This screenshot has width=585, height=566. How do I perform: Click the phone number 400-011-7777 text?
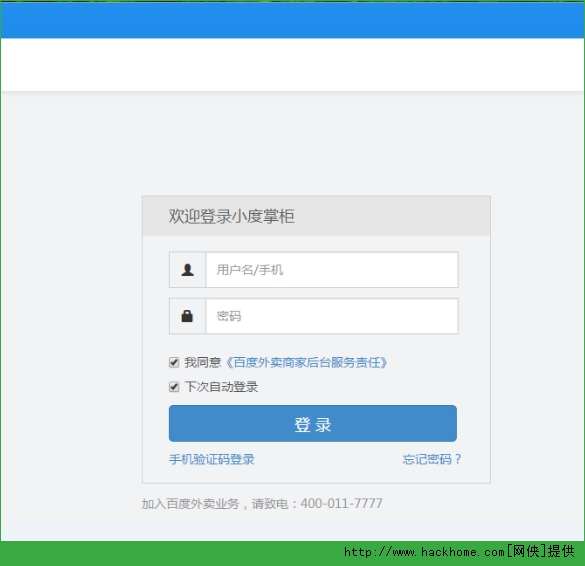tap(341, 503)
